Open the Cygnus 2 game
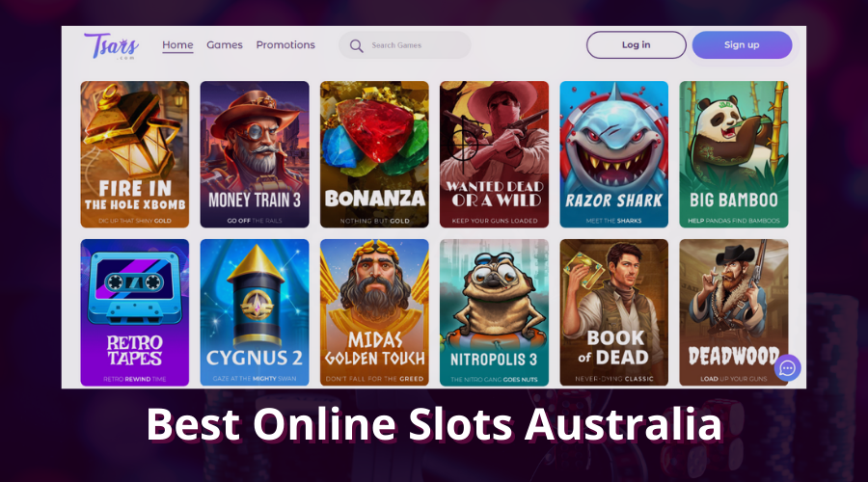Screen dimensions: 868x482 255,312
